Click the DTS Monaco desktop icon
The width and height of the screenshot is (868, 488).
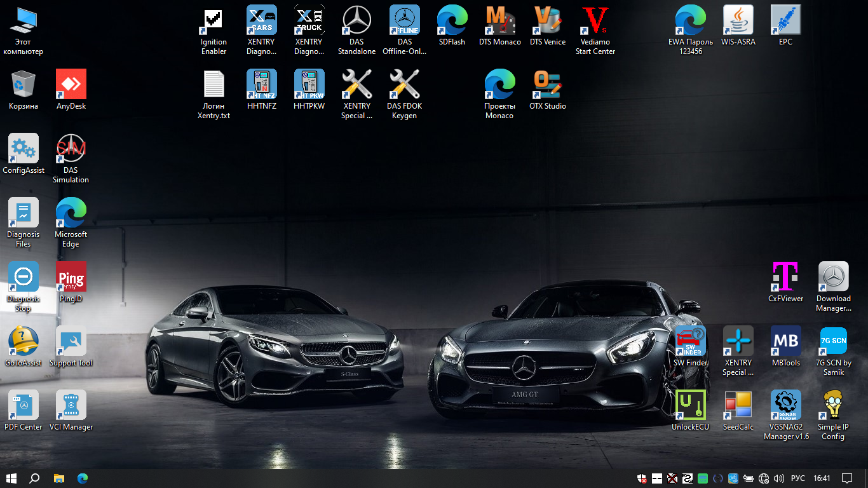click(x=499, y=21)
